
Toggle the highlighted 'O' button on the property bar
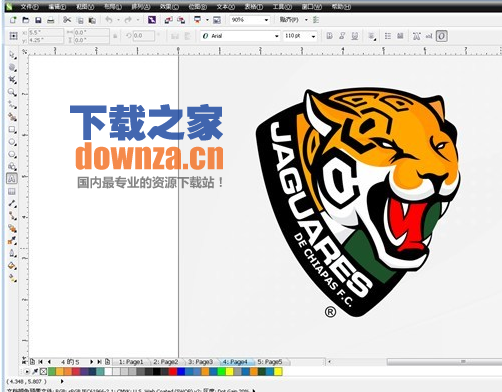(442, 36)
